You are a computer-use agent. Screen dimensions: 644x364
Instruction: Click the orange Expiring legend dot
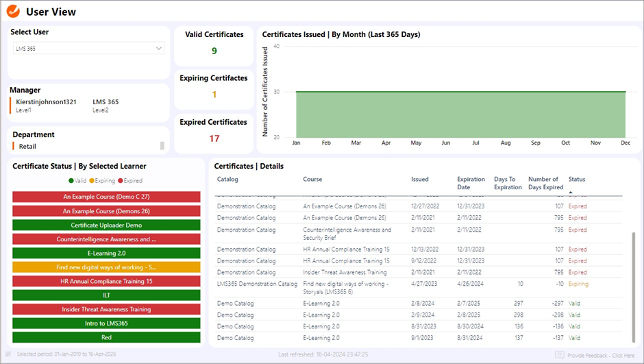click(91, 181)
